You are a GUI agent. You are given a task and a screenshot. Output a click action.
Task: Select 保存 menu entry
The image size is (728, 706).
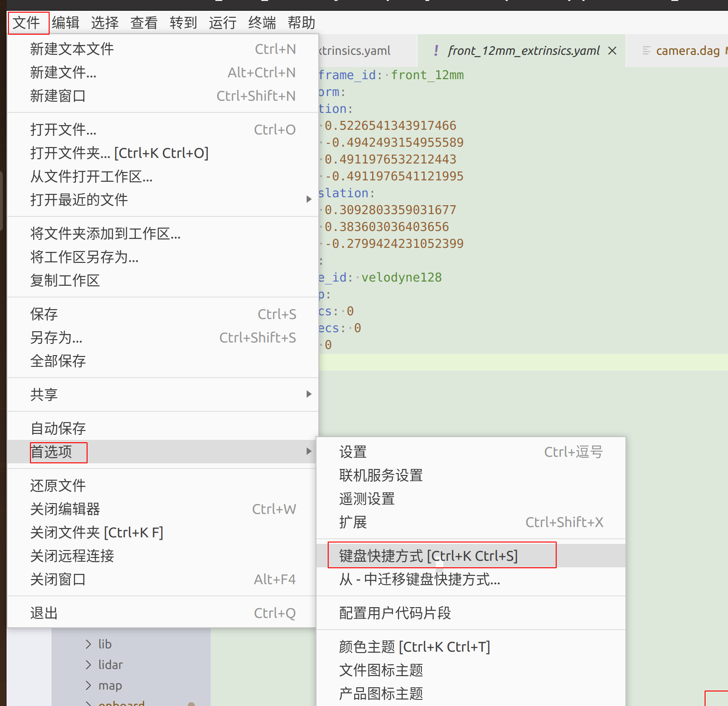coord(163,314)
